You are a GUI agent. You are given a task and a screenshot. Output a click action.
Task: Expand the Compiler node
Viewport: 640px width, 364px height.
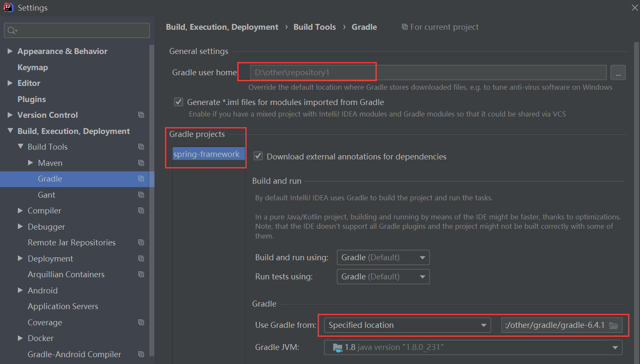coord(20,210)
